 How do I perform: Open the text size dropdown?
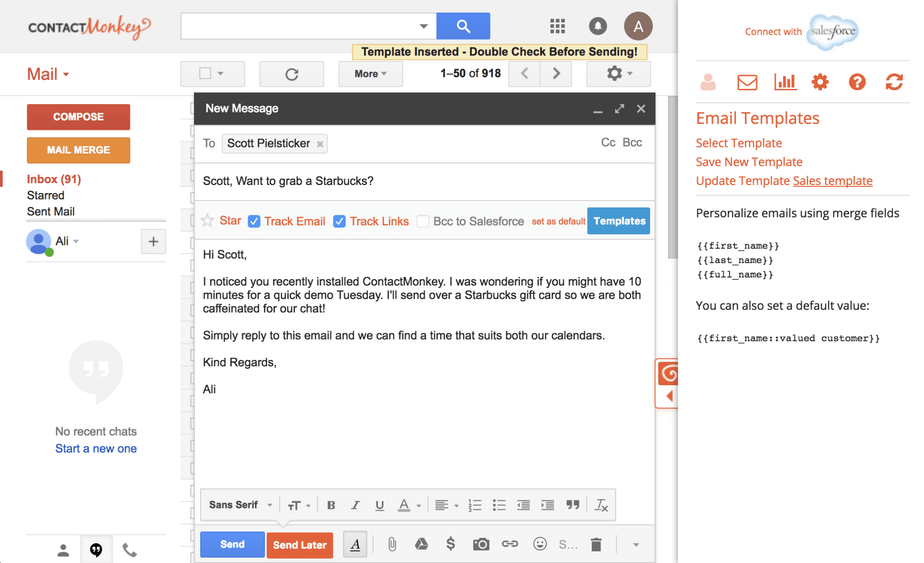tap(299, 506)
